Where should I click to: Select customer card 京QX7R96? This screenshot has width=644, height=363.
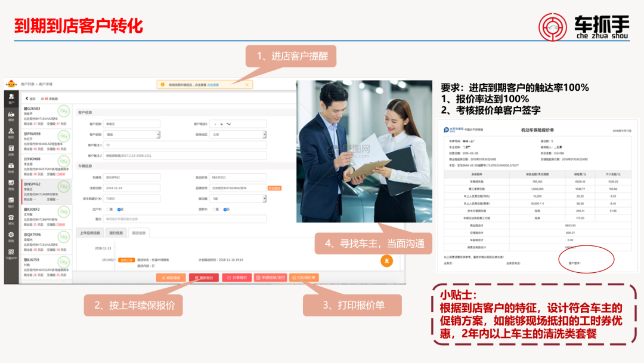pos(47,242)
